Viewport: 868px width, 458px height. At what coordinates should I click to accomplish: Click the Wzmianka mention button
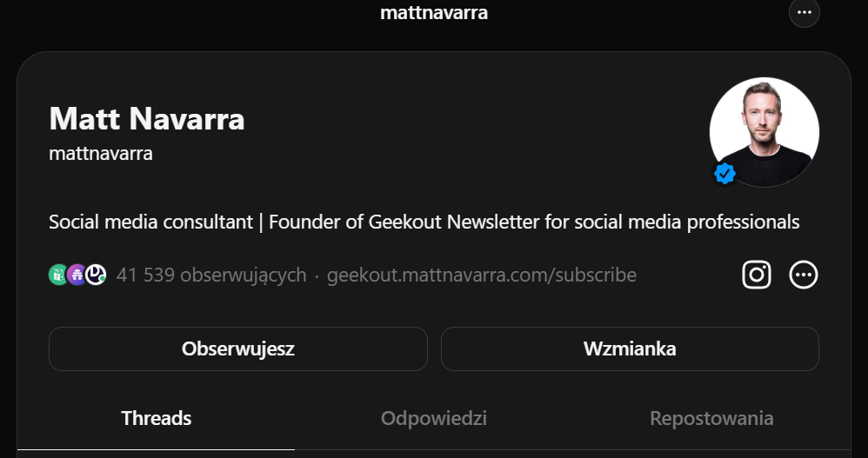[x=630, y=349]
